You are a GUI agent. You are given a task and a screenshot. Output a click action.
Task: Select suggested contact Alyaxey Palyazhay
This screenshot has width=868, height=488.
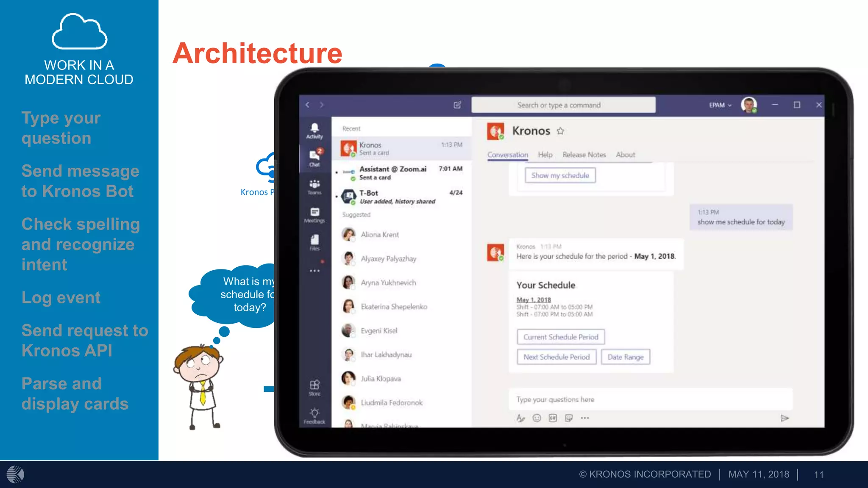click(x=401, y=258)
